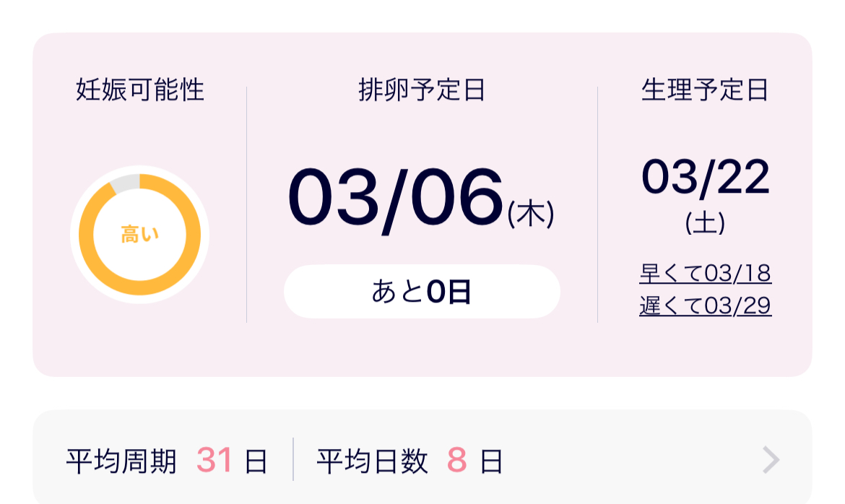
Task: Tap the (土) weekday label
Action: (705, 222)
